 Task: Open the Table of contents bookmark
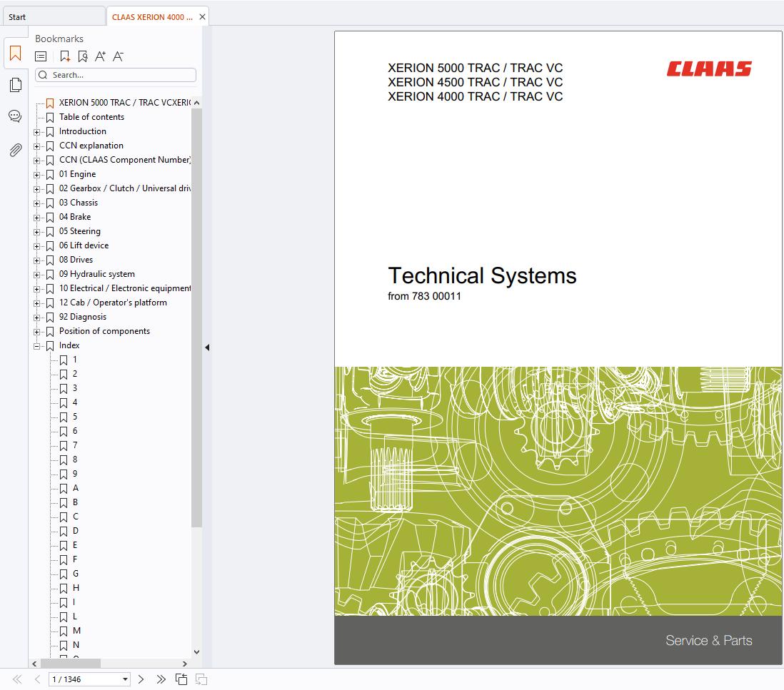pyautogui.click(x=91, y=117)
